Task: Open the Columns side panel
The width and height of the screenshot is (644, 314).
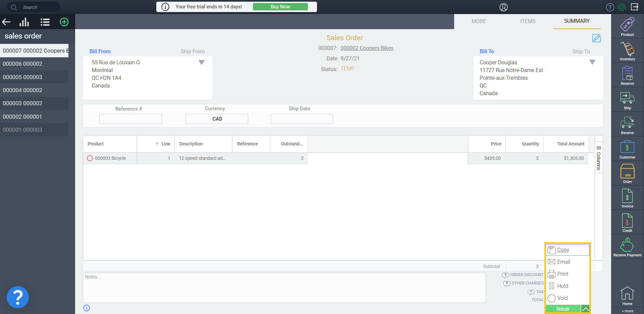Action: [599, 158]
